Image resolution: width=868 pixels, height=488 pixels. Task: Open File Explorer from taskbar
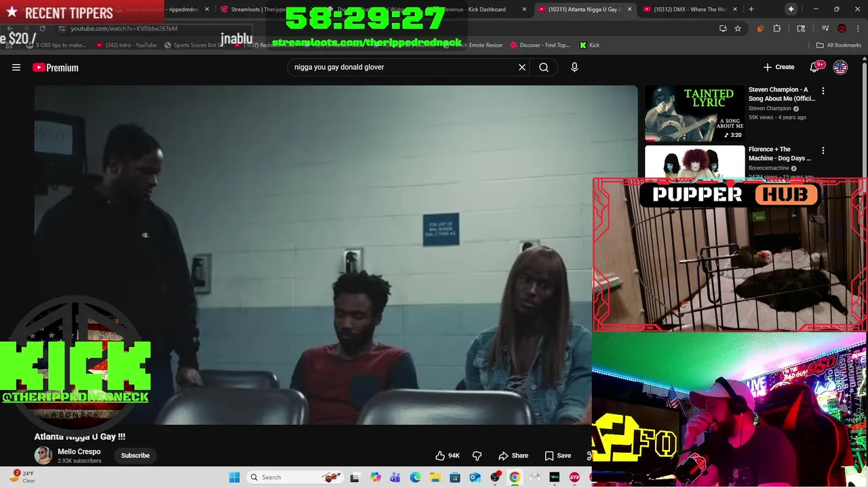[x=435, y=477]
